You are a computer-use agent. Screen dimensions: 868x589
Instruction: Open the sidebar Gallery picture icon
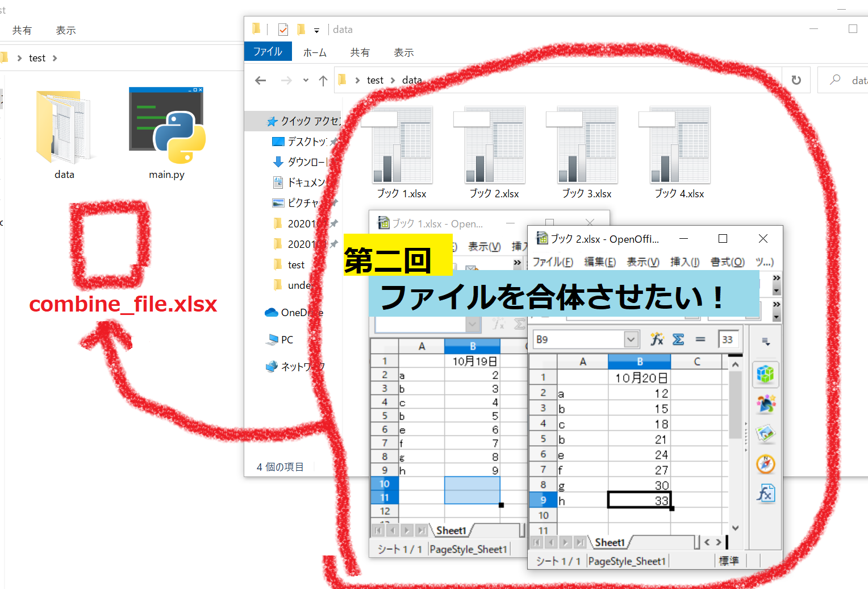(x=765, y=434)
